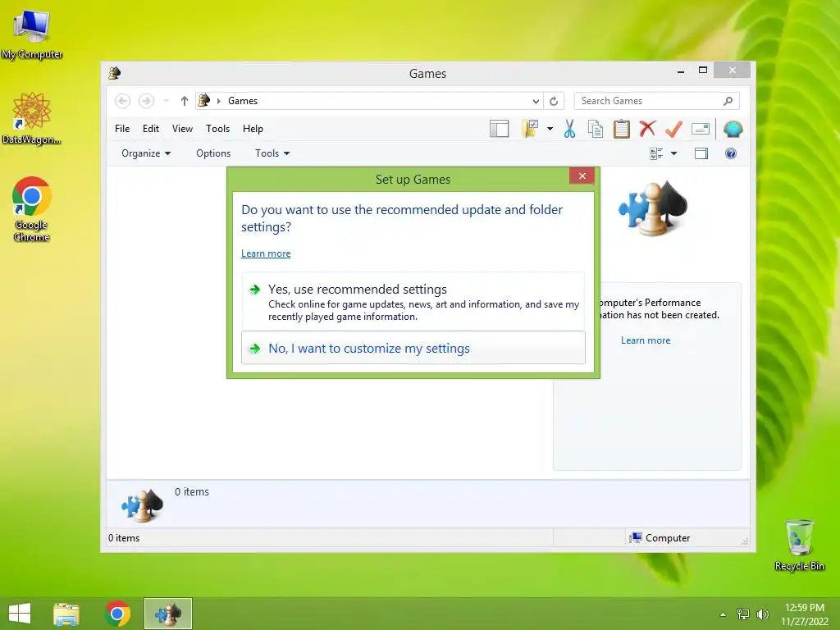Click the network tray icon
Image resolution: width=840 pixels, height=630 pixels.
[x=743, y=614]
